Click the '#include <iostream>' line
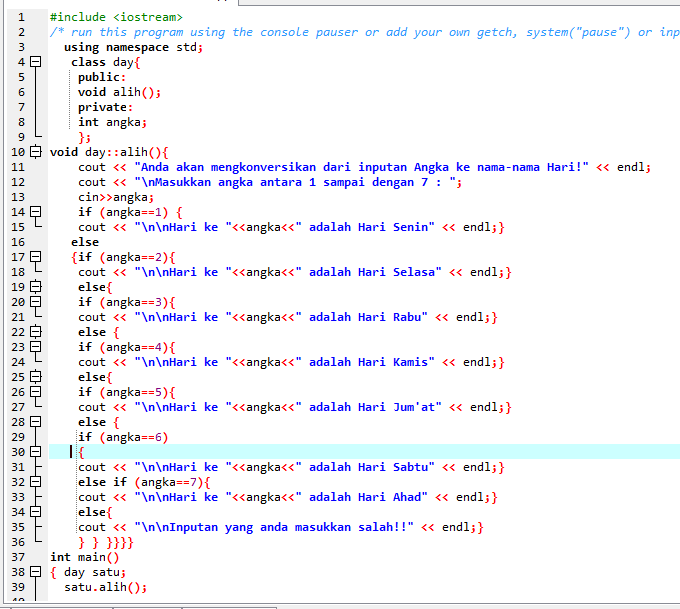Screen dimensions: 680x609 pos(116,17)
